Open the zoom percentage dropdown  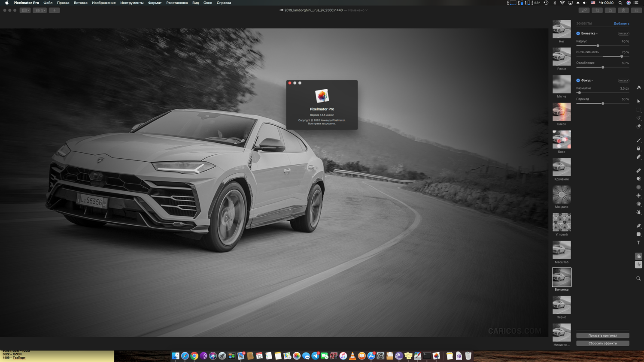(x=39, y=10)
